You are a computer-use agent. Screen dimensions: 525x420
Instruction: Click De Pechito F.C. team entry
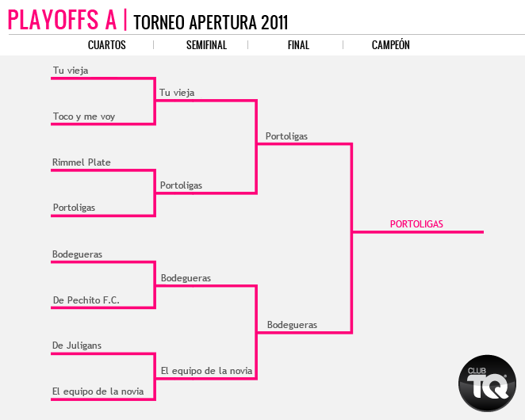coord(86,300)
